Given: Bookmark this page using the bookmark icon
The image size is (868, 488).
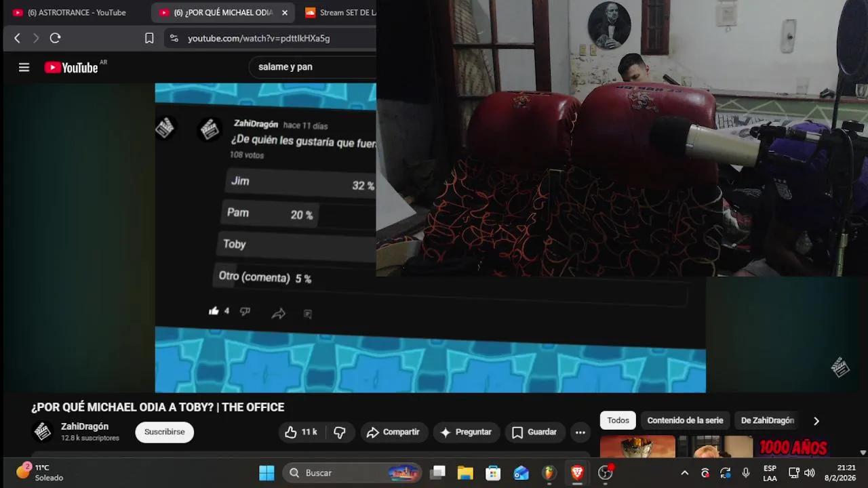Looking at the screenshot, I should [149, 39].
